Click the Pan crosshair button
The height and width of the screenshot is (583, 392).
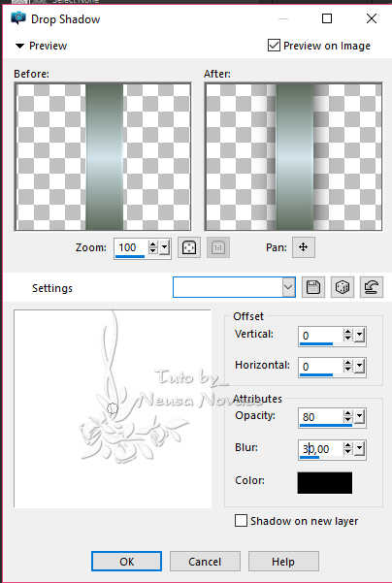pos(303,247)
